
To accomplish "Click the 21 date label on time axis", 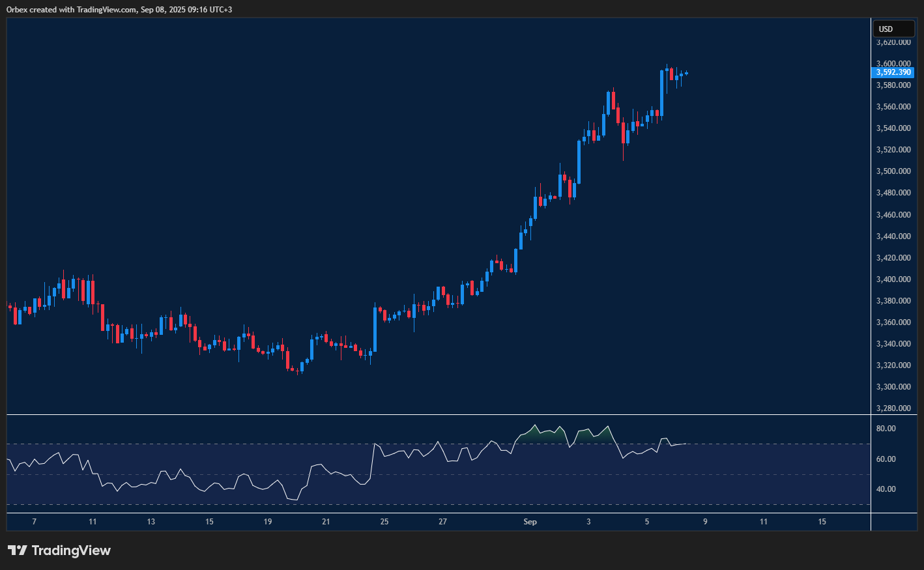I will coord(326,522).
